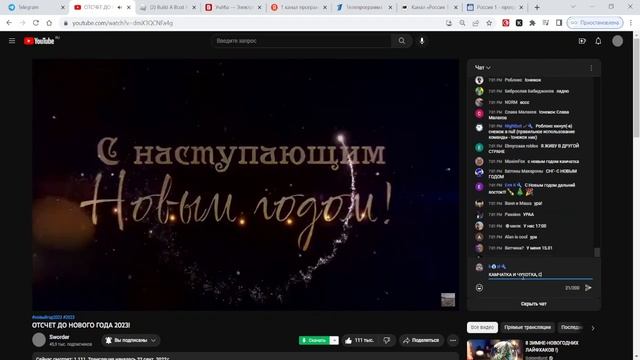Close the Telegram tab
This screenshot has width=640, height=360.
click(62, 7)
